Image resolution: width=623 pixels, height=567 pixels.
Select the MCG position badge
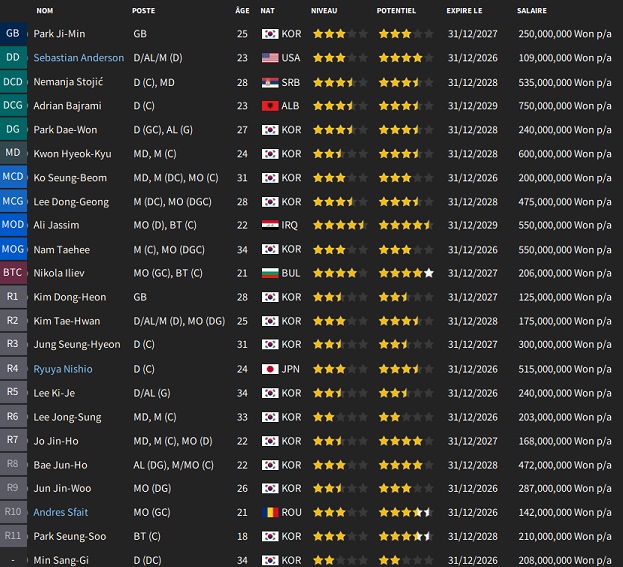(x=13, y=201)
